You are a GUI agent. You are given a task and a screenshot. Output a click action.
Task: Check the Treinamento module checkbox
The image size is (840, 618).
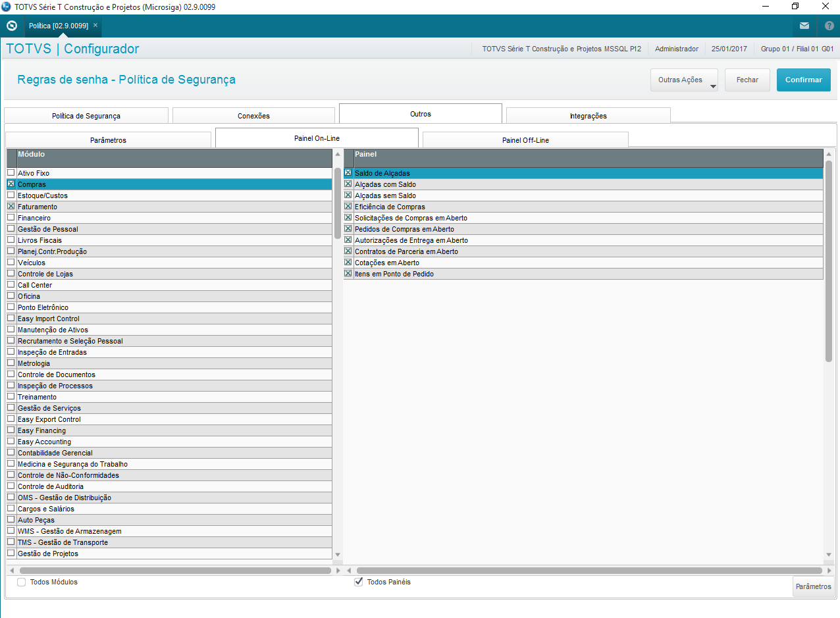pyautogui.click(x=11, y=396)
